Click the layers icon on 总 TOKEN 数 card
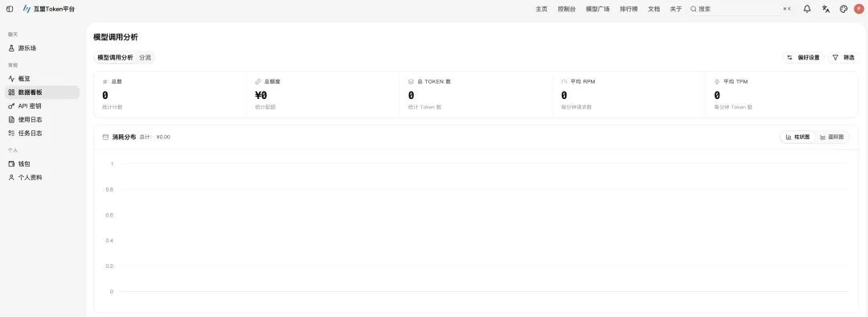The width and height of the screenshot is (868, 317). pos(411,81)
